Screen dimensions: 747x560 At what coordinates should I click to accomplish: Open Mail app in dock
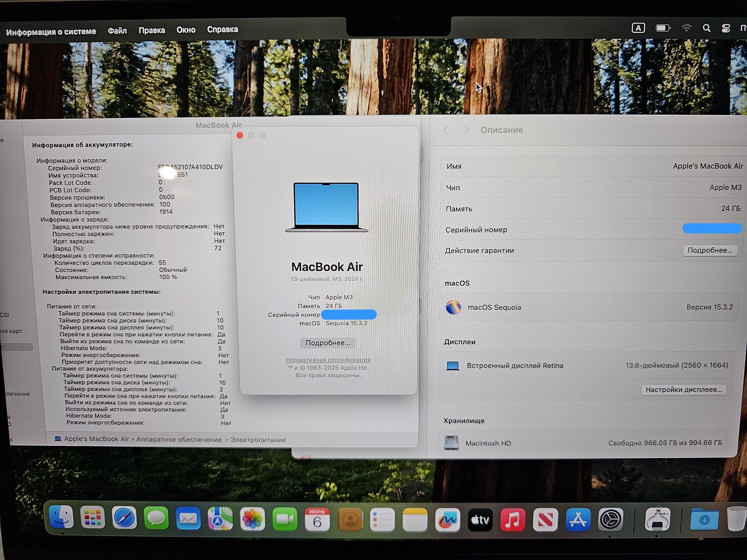coord(188,519)
